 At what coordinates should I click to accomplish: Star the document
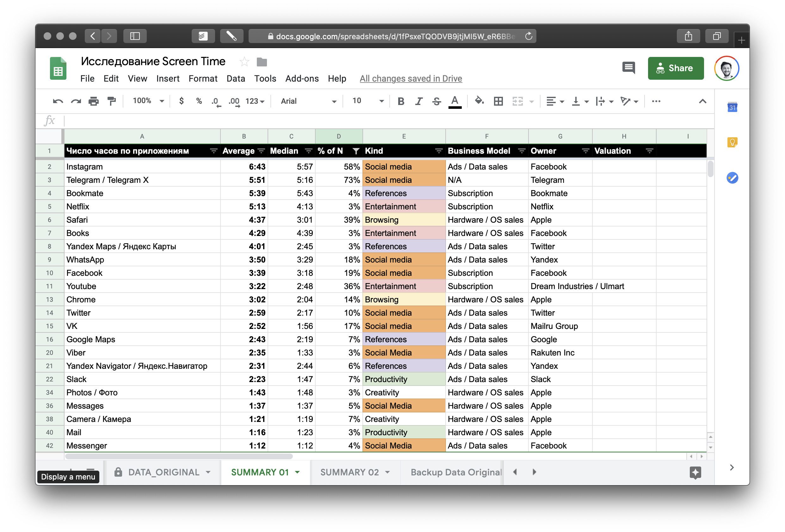(x=244, y=62)
